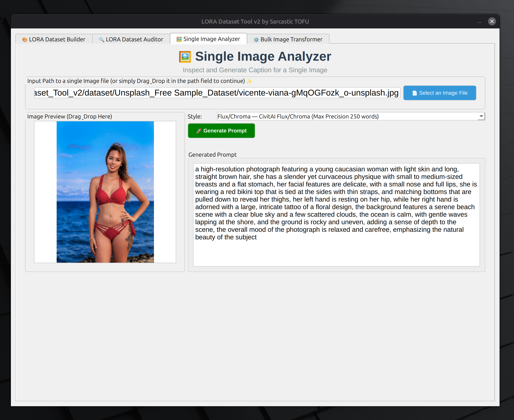Click the palette icon on LORA Dataset Builder tab
Screen dimensions: 514x420
(25, 40)
